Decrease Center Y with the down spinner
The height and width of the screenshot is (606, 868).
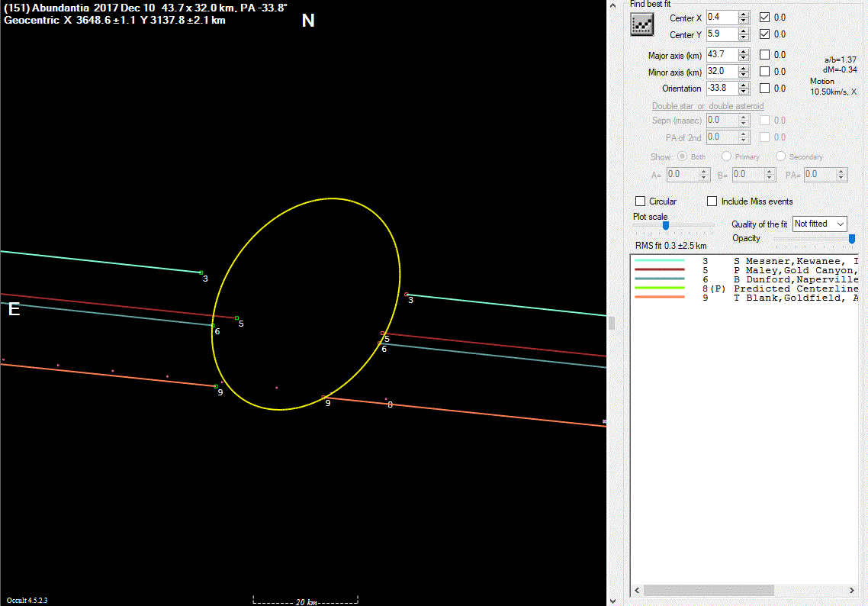pyautogui.click(x=744, y=37)
